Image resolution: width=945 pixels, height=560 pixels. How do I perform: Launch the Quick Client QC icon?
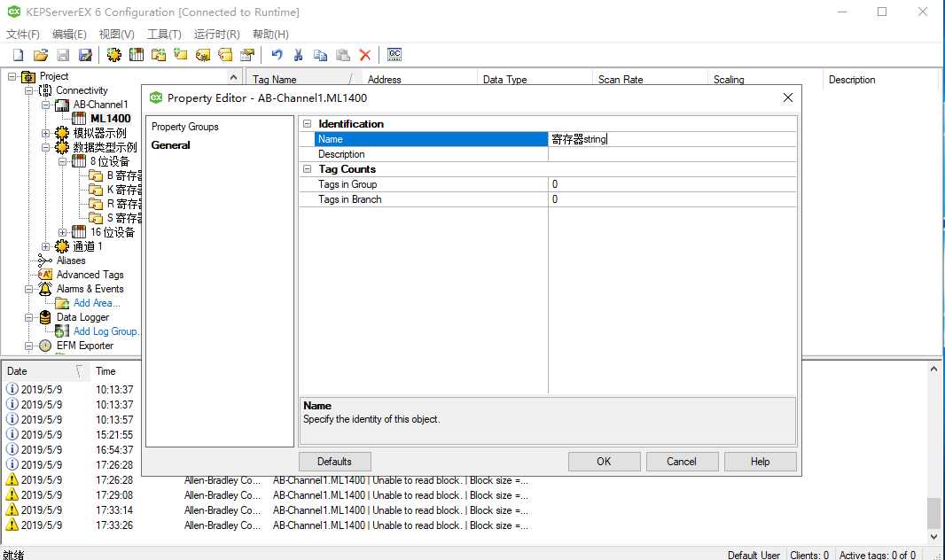(394, 55)
